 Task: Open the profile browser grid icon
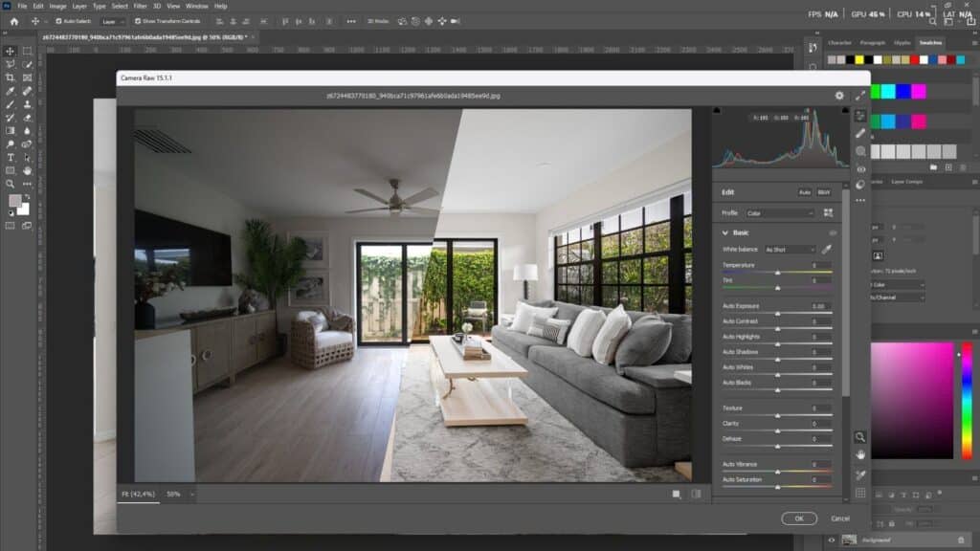tap(828, 212)
